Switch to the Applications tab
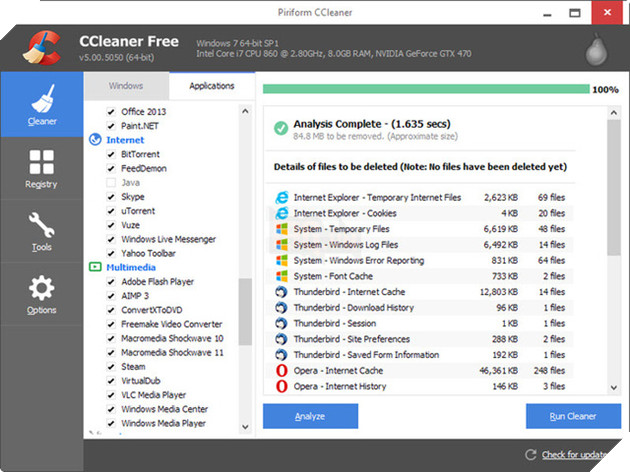Viewport: 630px width, 472px height. (x=210, y=86)
